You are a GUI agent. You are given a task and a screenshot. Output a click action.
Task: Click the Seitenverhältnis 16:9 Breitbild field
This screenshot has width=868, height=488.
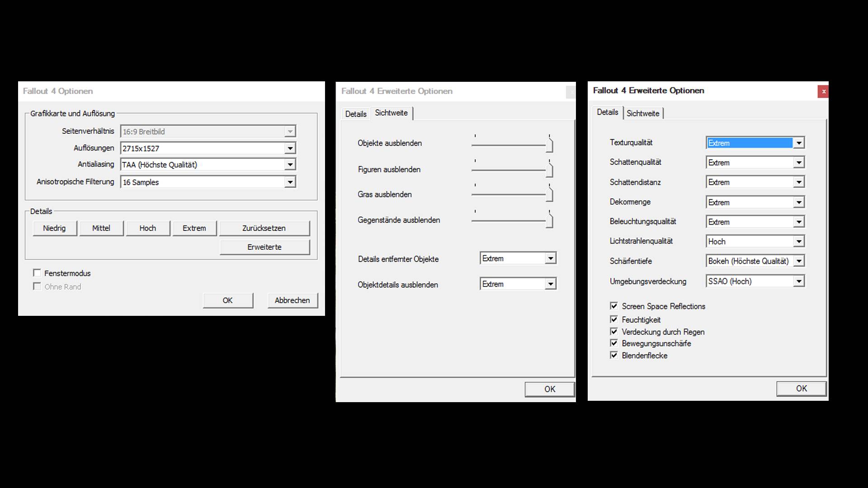coord(208,131)
